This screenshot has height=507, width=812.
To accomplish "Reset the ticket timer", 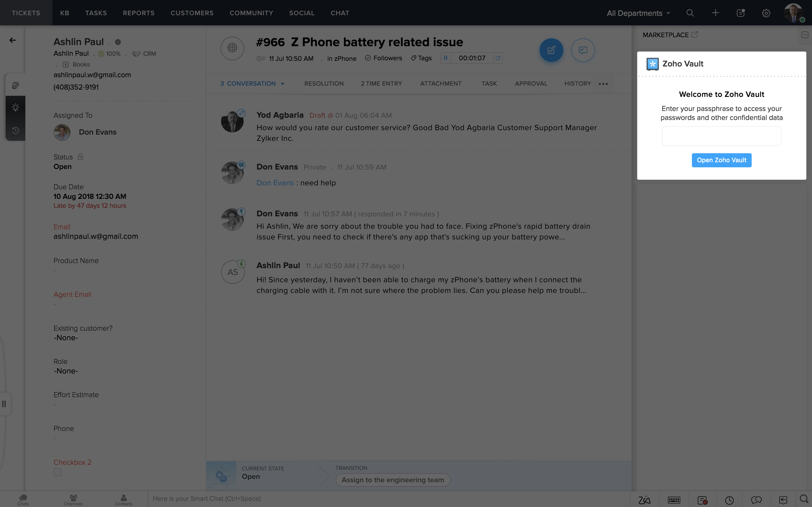I will (498, 58).
